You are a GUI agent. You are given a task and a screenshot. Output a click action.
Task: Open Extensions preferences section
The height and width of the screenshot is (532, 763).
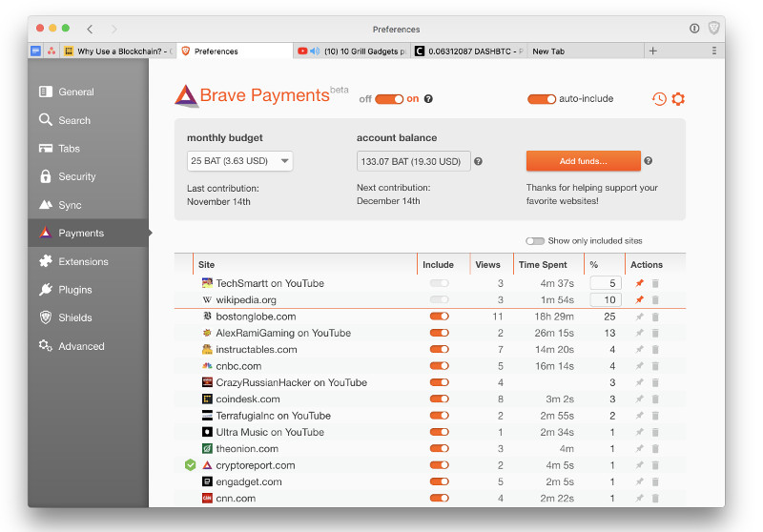[88, 261]
